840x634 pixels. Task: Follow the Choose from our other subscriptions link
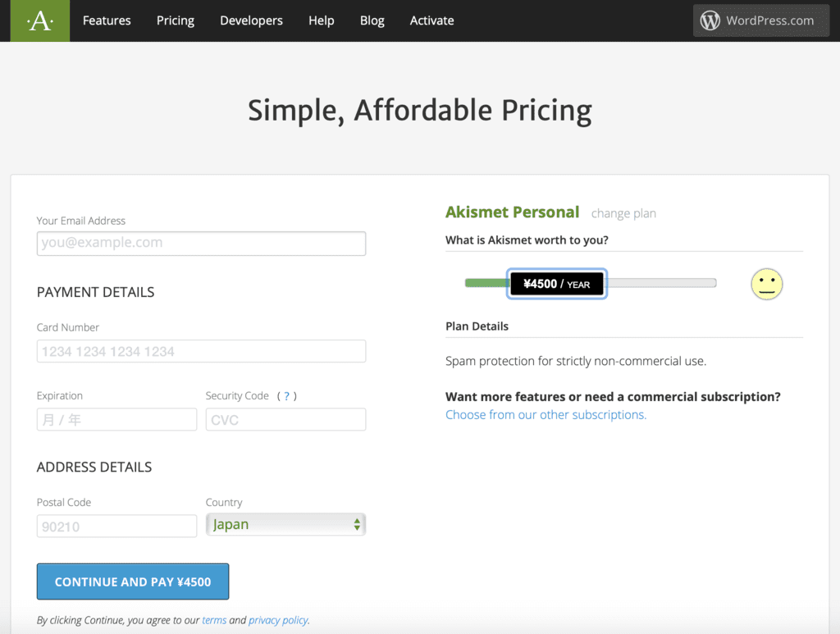point(546,415)
